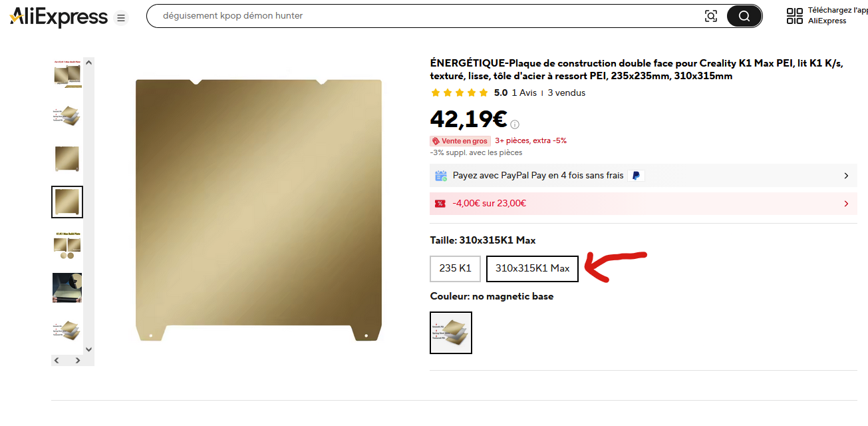Select the 310x315K1 Max size option
868x426 pixels.
click(532, 268)
